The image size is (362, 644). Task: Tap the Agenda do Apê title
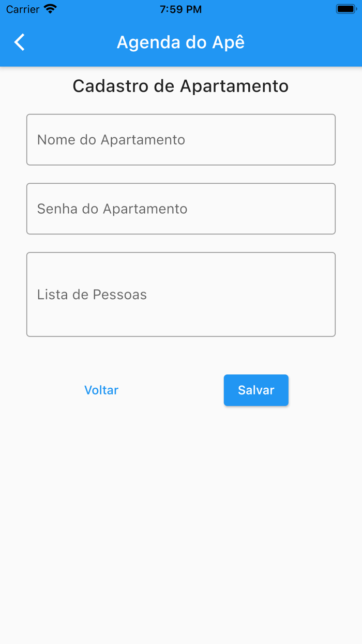point(180,42)
